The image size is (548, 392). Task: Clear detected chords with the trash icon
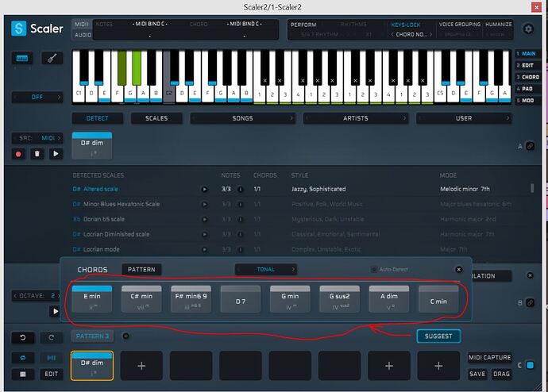click(37, 154)
